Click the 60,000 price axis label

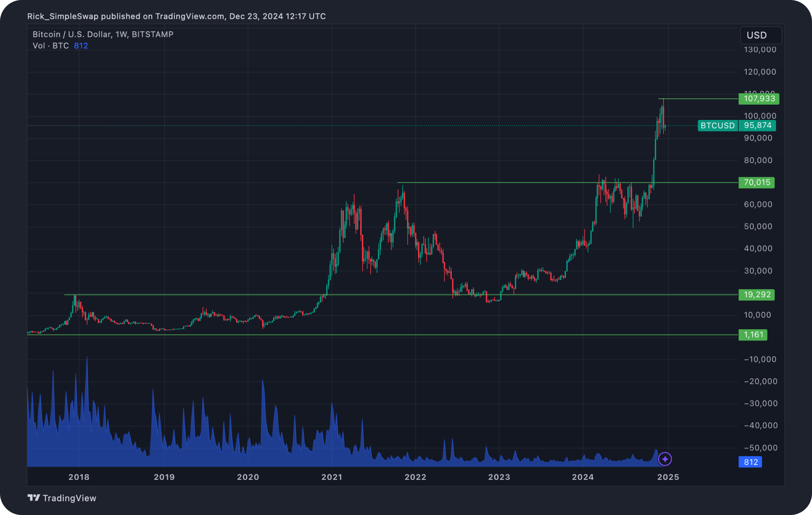[x=758, y=204]
